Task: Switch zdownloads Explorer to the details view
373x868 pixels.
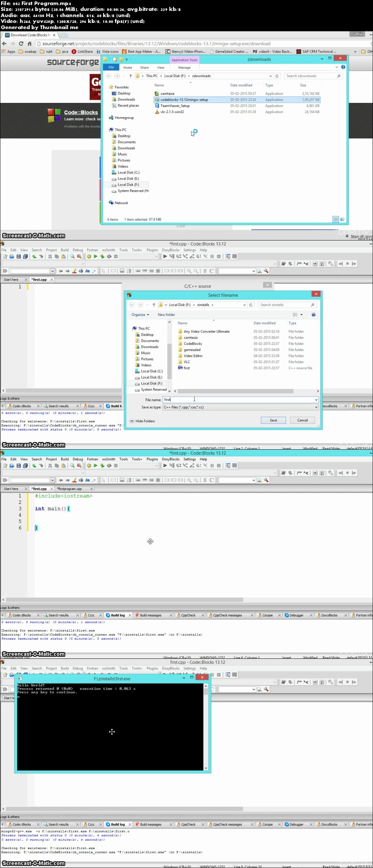Action: pyautogui.click(x=335, y=219)
